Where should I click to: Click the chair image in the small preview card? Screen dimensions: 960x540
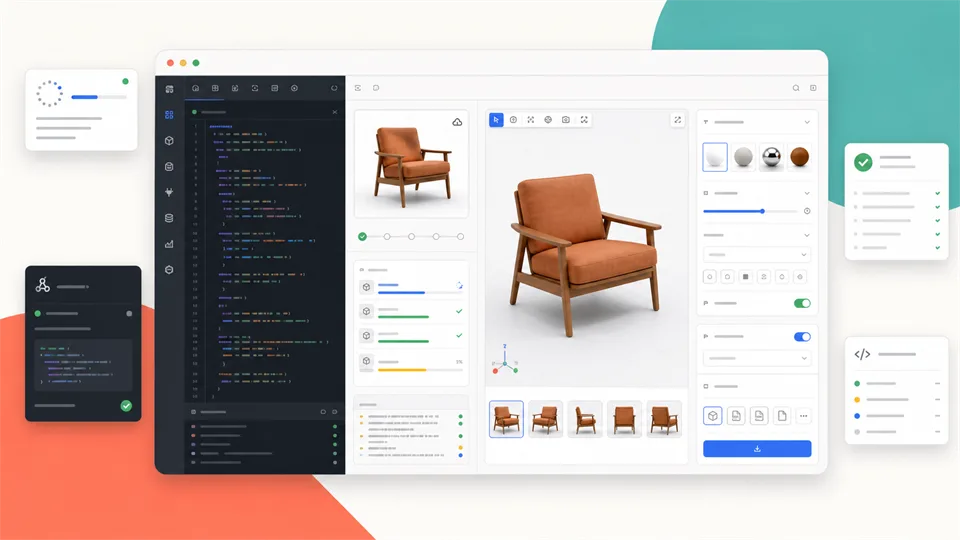click(x=411, y=165)
